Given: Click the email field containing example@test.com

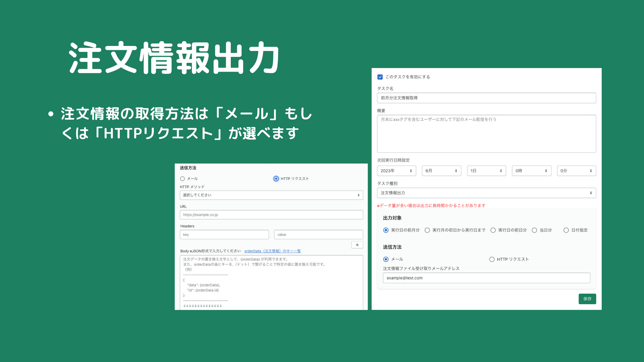Looking at the screenshot, I should (487, 278).
